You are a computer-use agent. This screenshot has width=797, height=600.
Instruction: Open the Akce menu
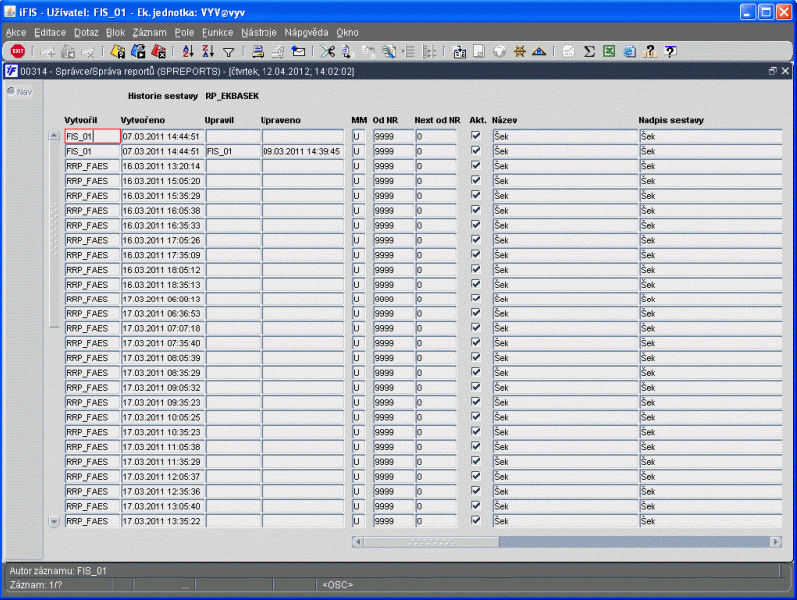point(16,33)
